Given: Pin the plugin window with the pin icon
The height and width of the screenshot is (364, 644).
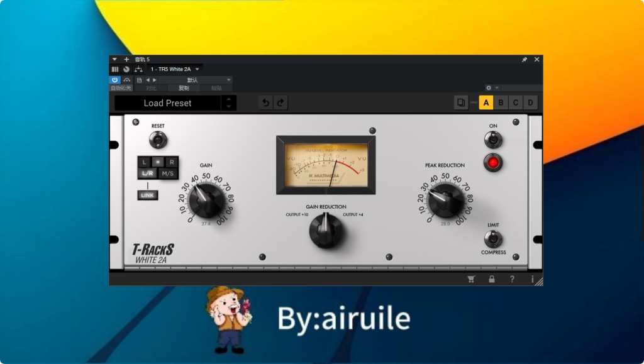Looking at the screenshot, I should click(525, 60).
